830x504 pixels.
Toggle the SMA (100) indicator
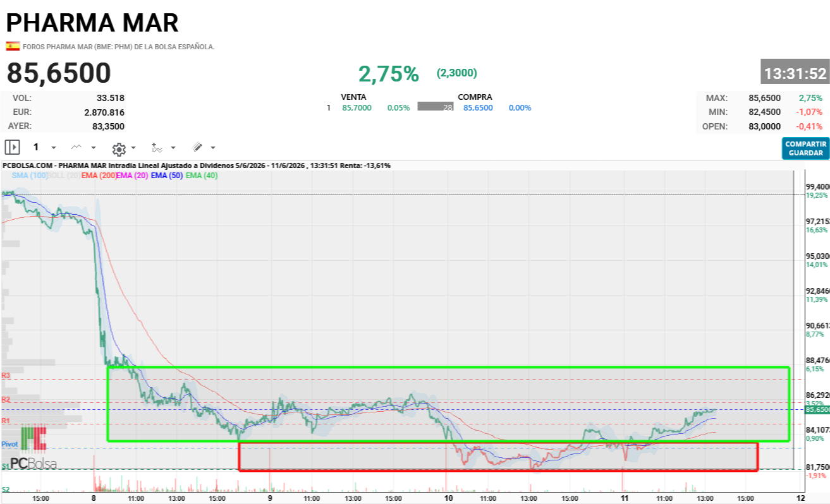(x=29, y=176)
